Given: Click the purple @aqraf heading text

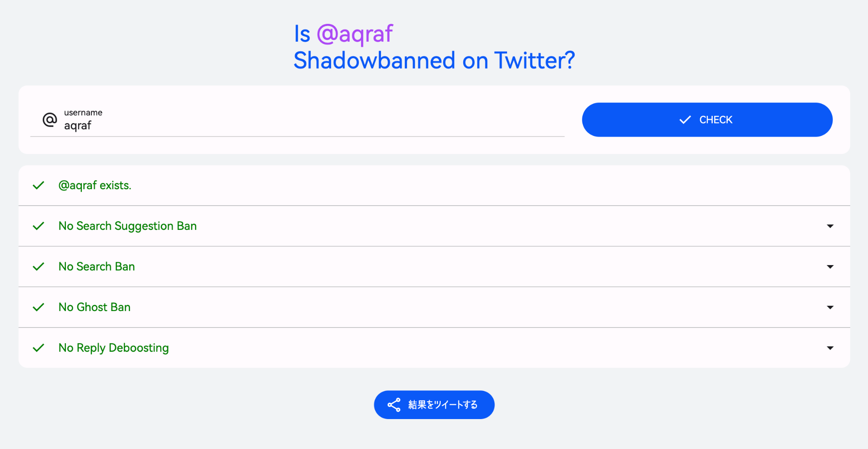Looking at the screenshot, I should pos(354,34).
